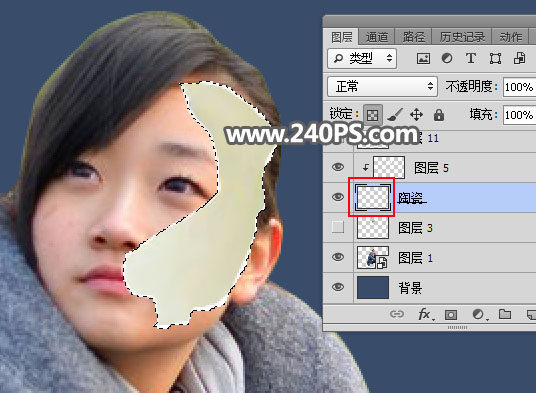Toggle lock position move icon
The height and width of the screenshot is (393, 536).
(x=416, y=115)
